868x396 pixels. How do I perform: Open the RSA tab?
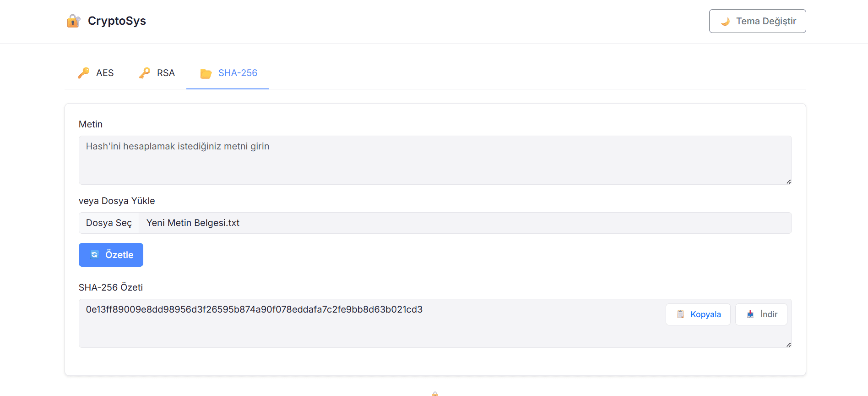tap(157, 73)
